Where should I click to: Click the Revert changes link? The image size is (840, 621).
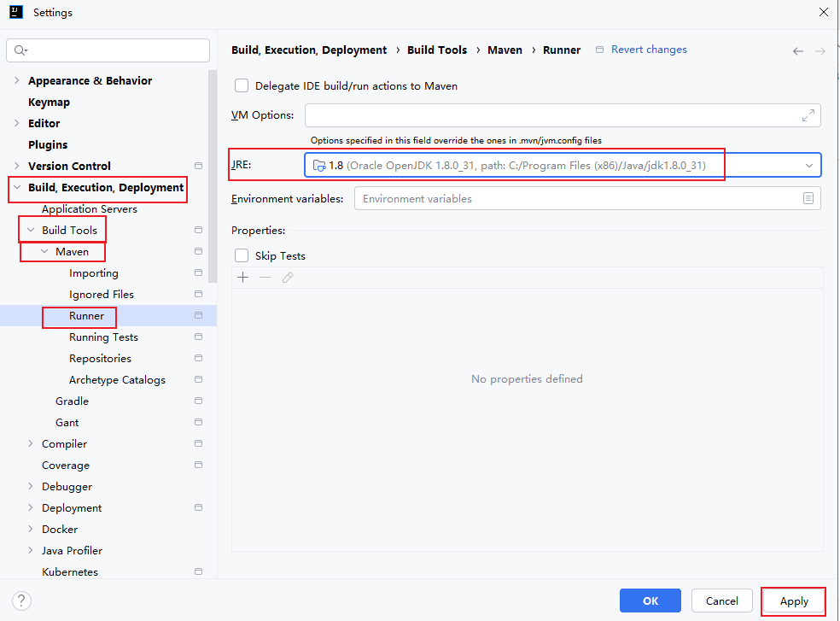click(649, 50)
